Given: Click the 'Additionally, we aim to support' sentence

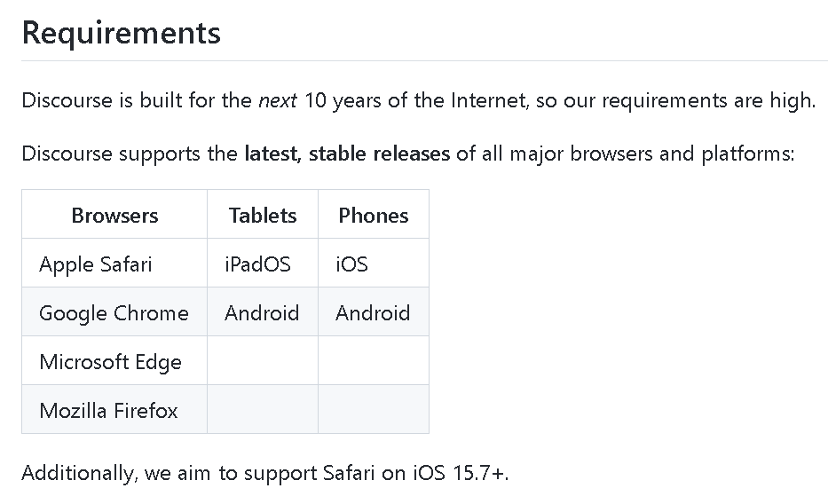Looking at the screenshot, I should 264,473.
